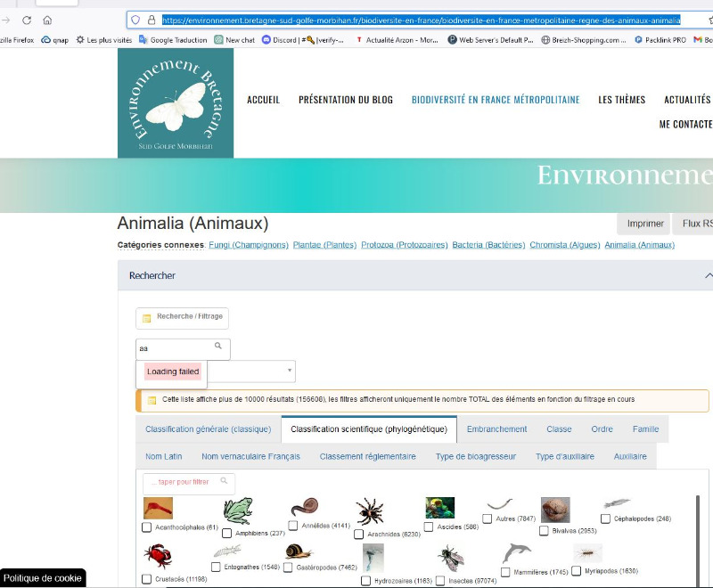Click the dolphin Mammifères picture
This screenshot has height=588, width=713.
coord(517,553)
